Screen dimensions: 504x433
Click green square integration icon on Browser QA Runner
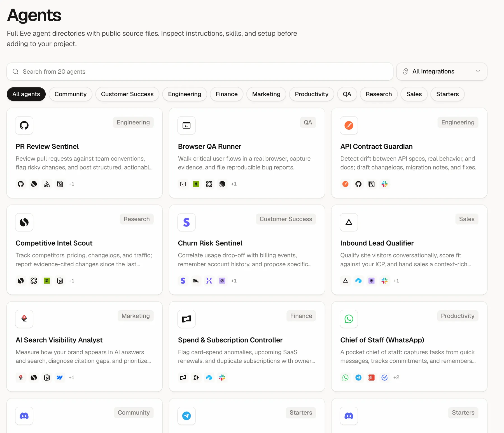196,184
